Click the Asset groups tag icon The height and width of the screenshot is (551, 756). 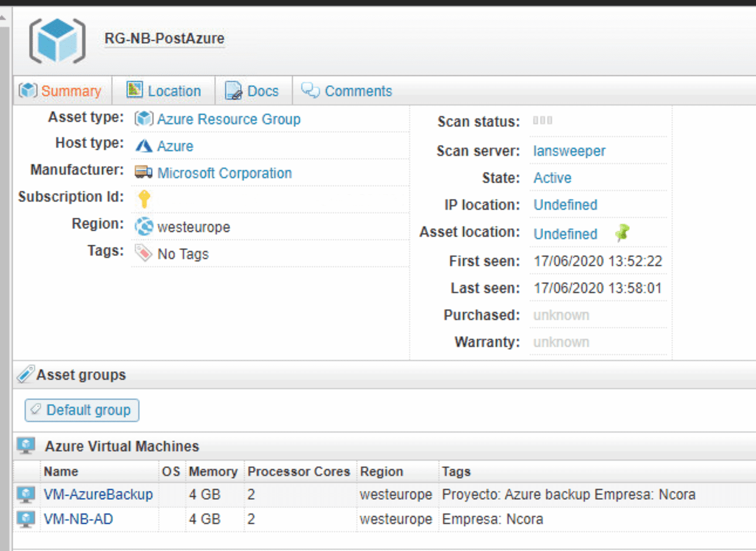pos(25,374)
